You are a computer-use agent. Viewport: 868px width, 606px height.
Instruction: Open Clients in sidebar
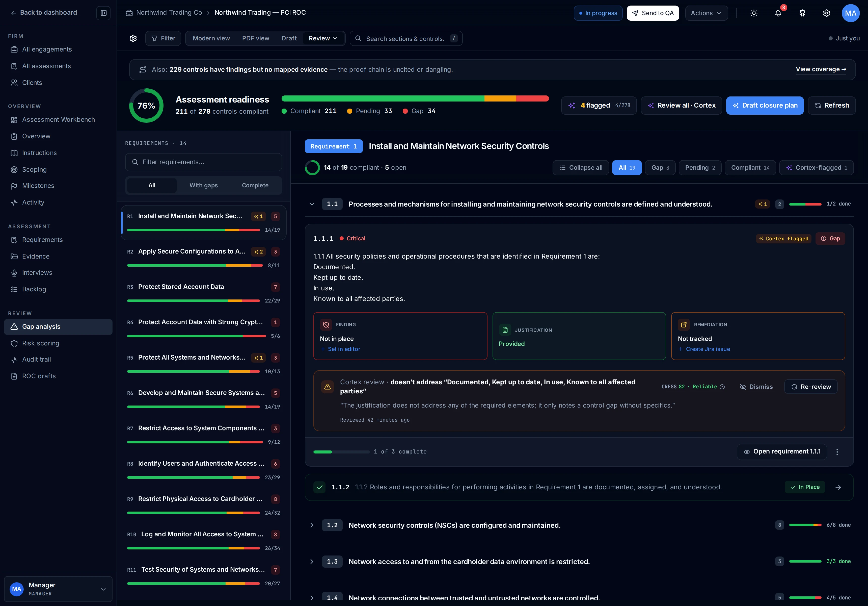point(58,83)
